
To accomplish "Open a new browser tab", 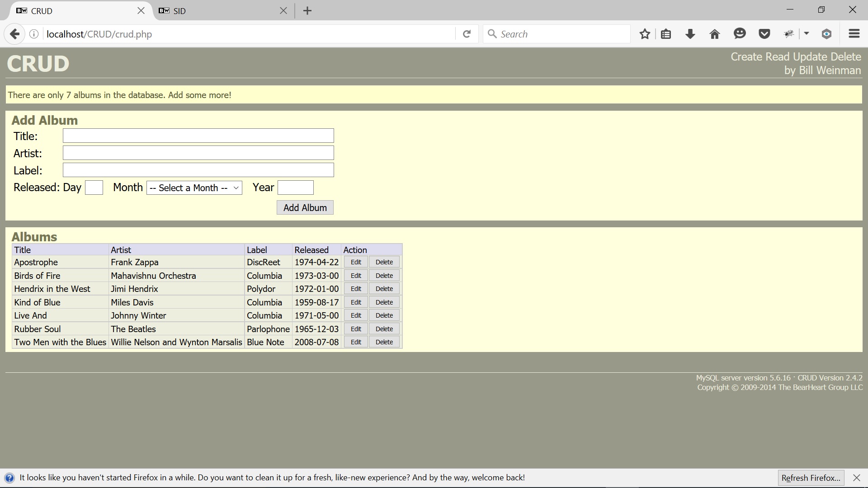I will pos(308,10).
